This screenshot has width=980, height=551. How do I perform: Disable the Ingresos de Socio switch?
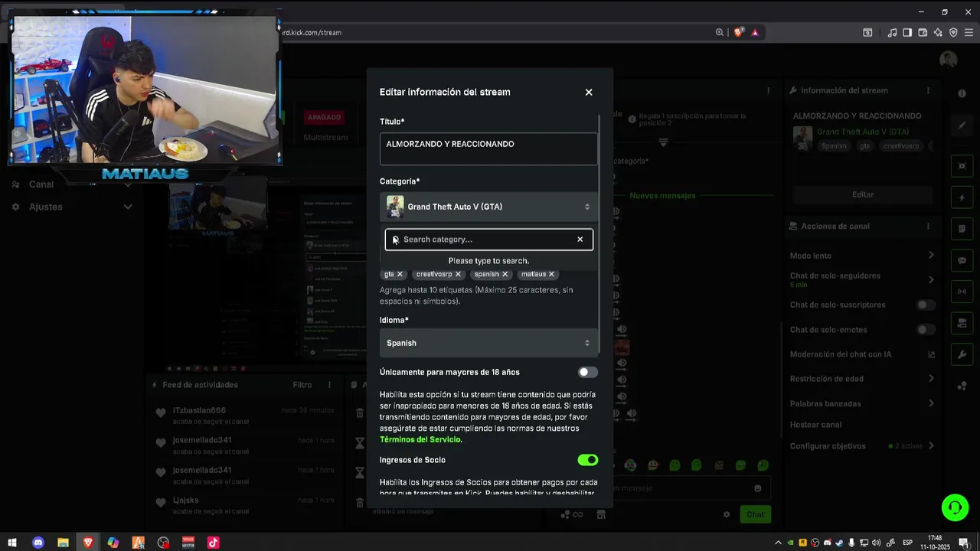click(x=587, y=460)
